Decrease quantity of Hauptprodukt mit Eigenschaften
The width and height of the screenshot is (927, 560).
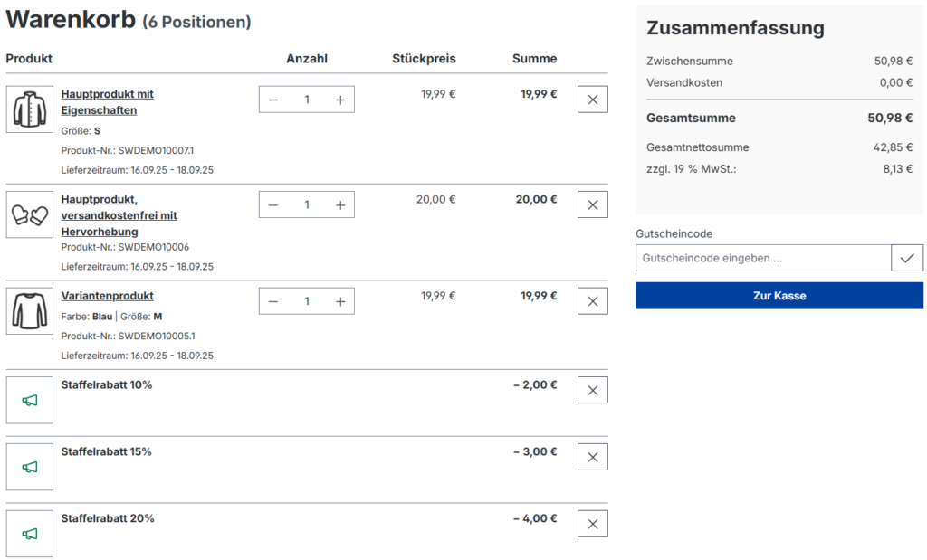tap(273, 100)
